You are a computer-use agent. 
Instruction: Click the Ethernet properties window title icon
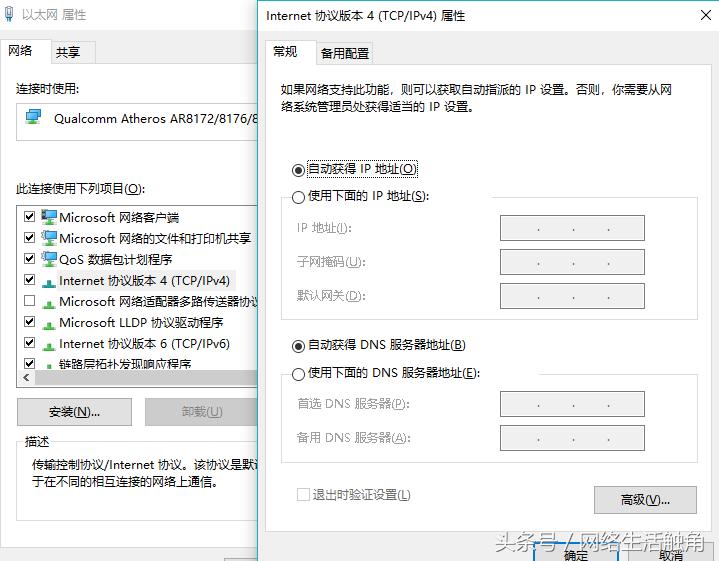pyautogui.click(x=9, y=13)
